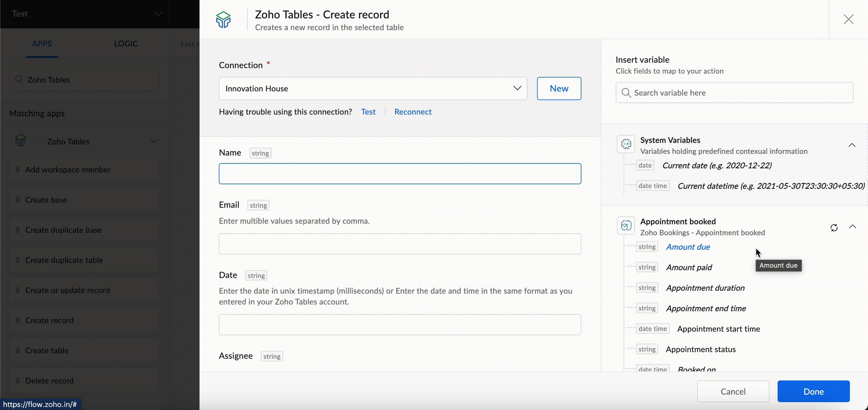This screenshot has width=868, height=410.
Task: Click the Reconnect link
Action: (x=412, y=112)
